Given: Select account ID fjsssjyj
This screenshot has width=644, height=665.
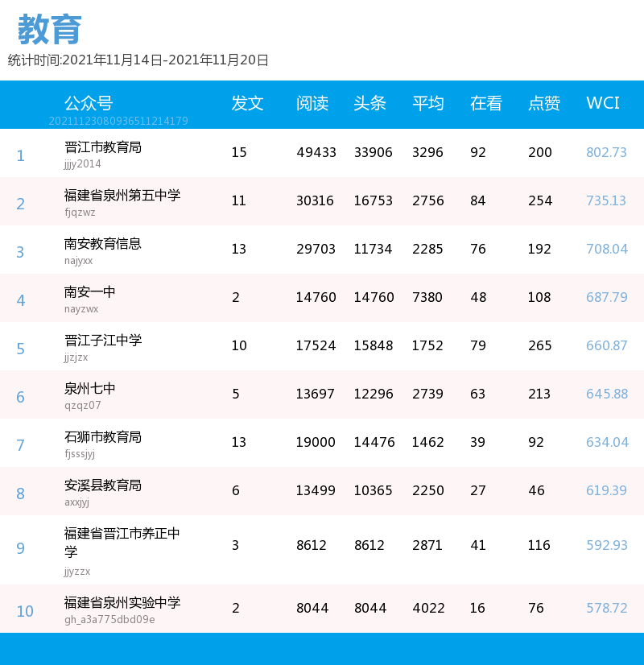Looking at the screenshot, I should tap(79, 454).
